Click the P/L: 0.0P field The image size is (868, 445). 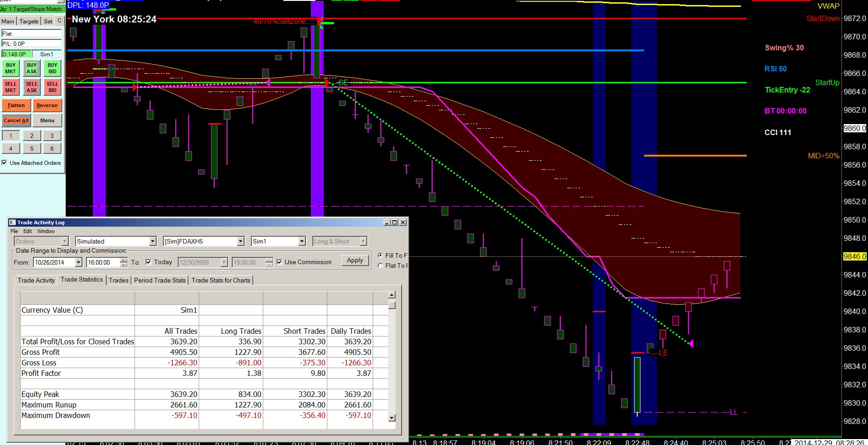(32, 43)
